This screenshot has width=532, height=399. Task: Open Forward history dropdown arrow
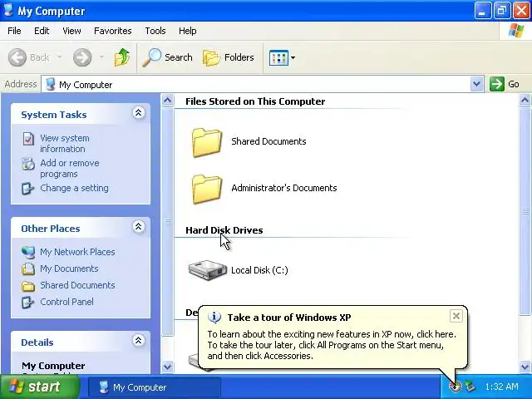pyautogui.click(x=101, y=57)
